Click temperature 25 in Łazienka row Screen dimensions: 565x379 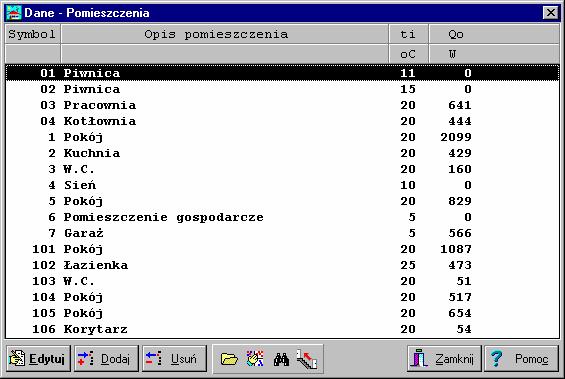click(x=408, y=265)
